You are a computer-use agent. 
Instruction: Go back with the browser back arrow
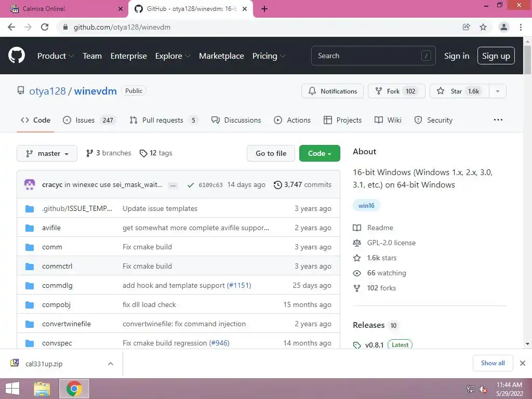11,27
